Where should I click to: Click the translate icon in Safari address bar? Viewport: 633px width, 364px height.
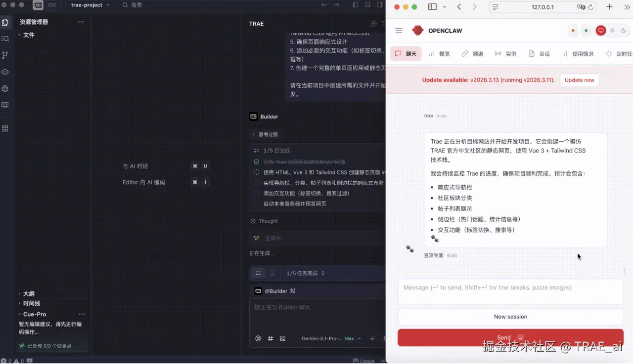tap(581, 7)
